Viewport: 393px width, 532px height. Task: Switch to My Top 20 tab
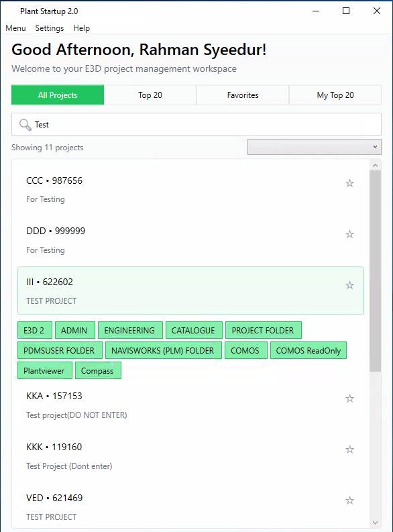(x=335, y=95)
